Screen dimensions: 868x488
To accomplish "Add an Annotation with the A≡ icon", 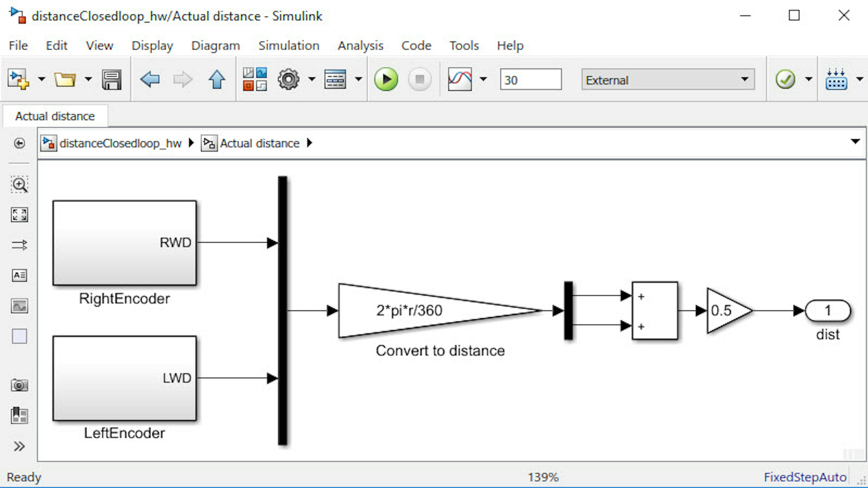I will (x=20, y=275).
